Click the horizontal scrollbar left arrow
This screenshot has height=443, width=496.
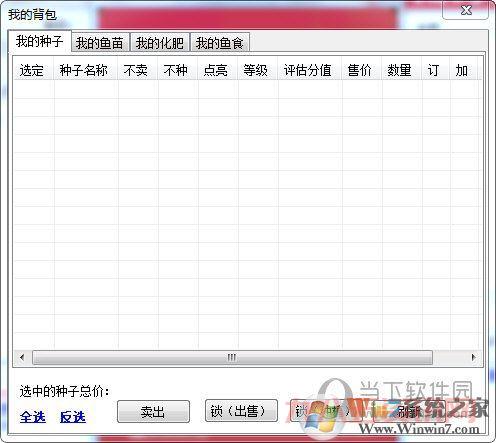tap(22, 357)
